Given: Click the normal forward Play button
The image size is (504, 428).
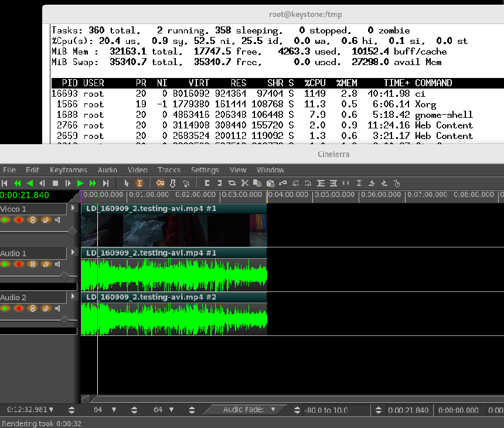Looking at the screenshot, I should point(81,184).
